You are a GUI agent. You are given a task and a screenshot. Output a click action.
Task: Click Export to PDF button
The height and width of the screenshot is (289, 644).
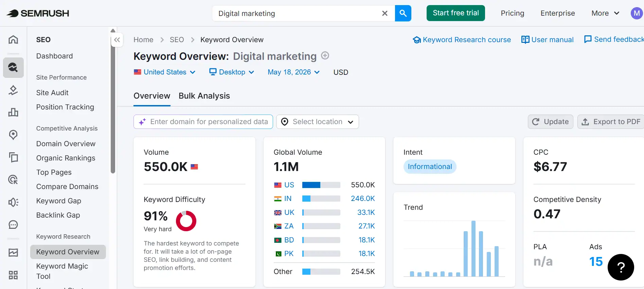tap(611, 122)
